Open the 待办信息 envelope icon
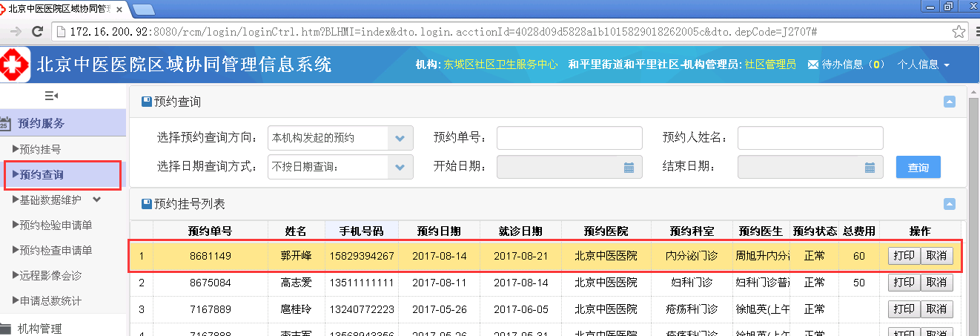The image size is (980, 336). (x=812, y=65)
